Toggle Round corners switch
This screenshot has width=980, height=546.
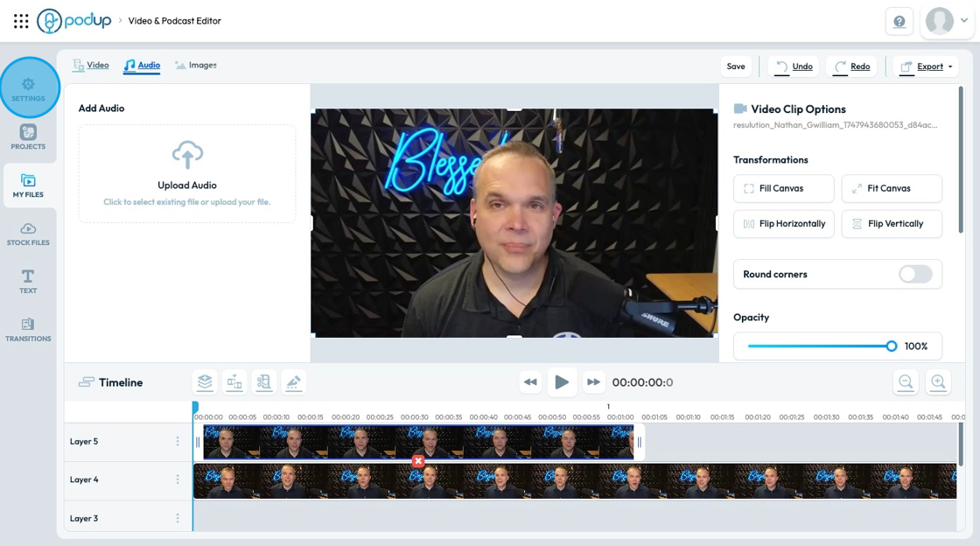coord(915,274)
